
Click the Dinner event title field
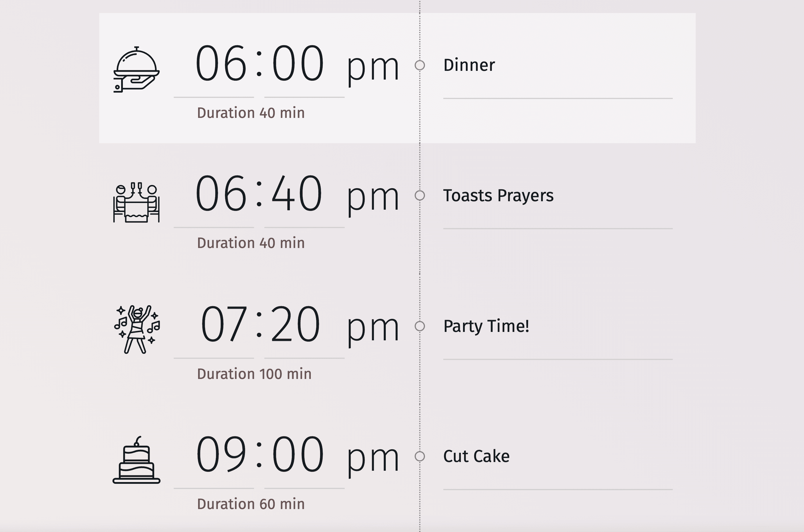tap(557, 65)
